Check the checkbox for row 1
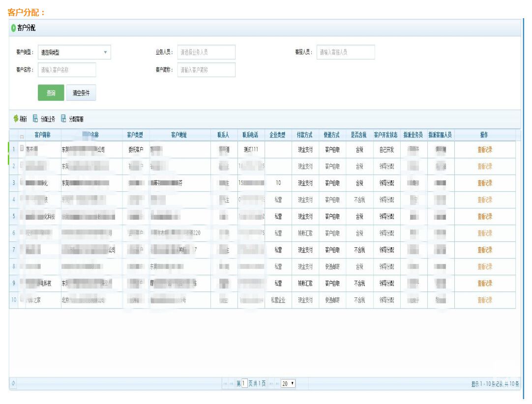532x404 pixels. 22,149
